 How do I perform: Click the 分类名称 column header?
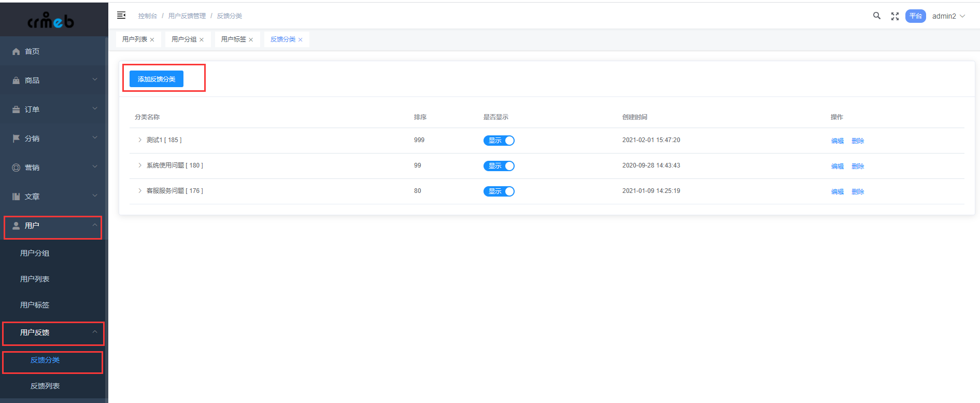click(147, 117)
